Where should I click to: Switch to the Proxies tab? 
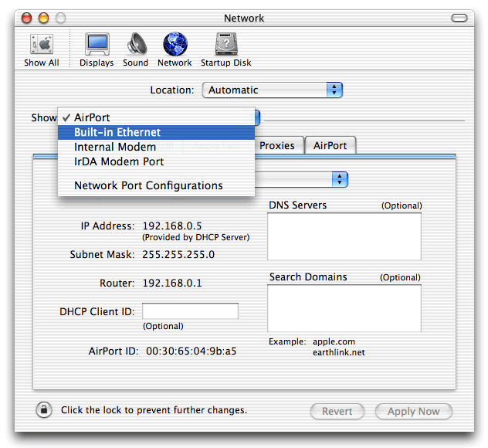coord(276,145)
